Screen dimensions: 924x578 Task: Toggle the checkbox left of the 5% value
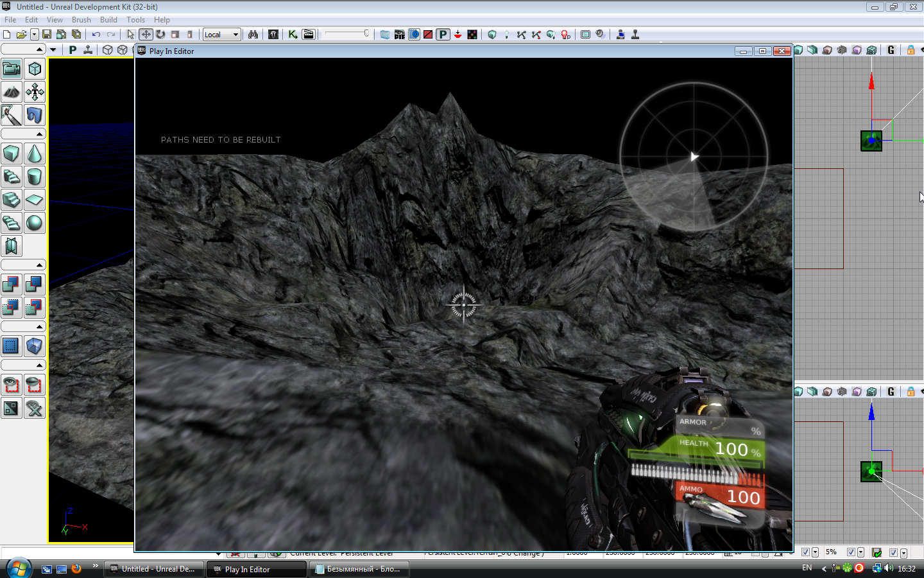coord(806,552)
